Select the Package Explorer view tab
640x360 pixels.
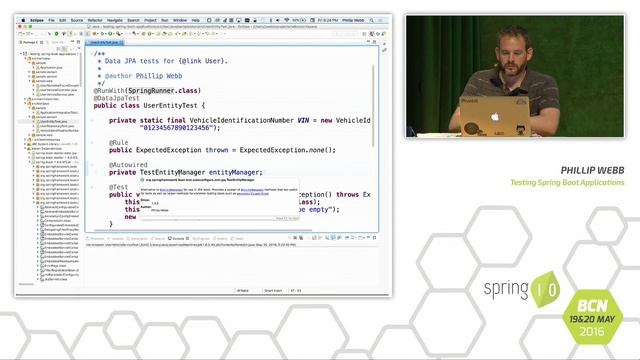click(30, 42)
